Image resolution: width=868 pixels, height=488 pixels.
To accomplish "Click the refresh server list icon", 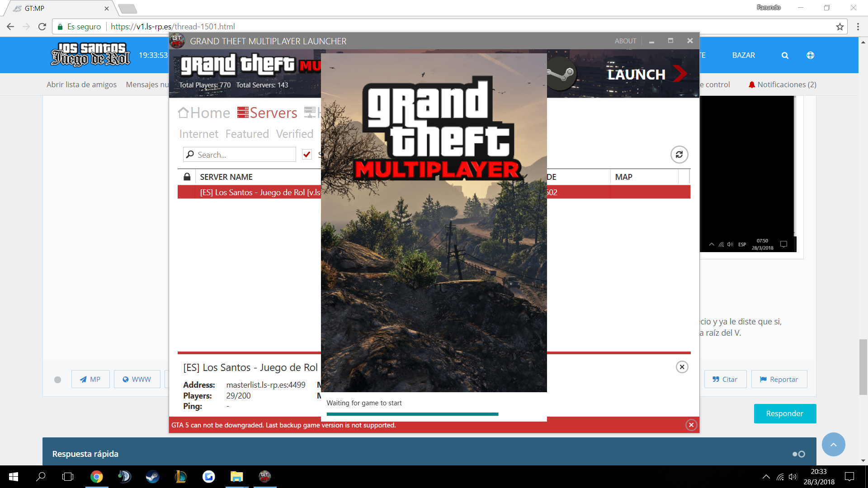I will click(x=679, y=155).
